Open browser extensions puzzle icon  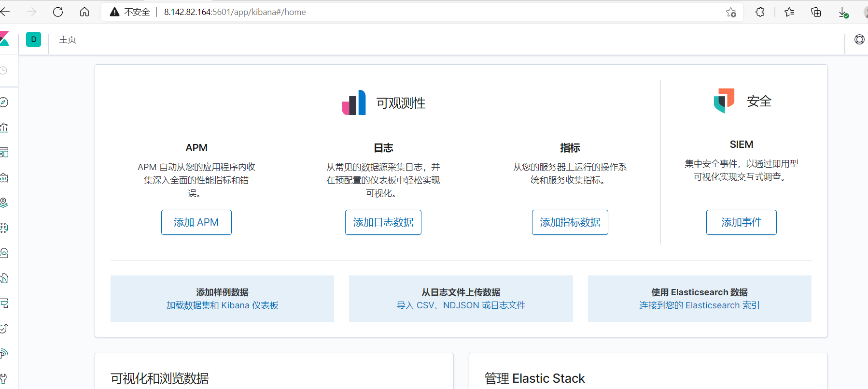point(760,12)
